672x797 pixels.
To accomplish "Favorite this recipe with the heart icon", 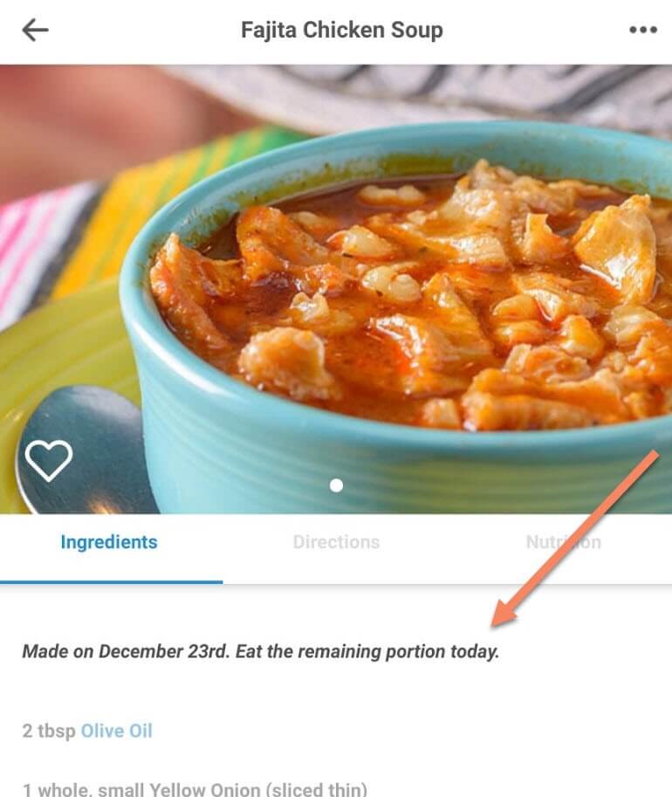I will pyautogui.click(x=49, y=460).
